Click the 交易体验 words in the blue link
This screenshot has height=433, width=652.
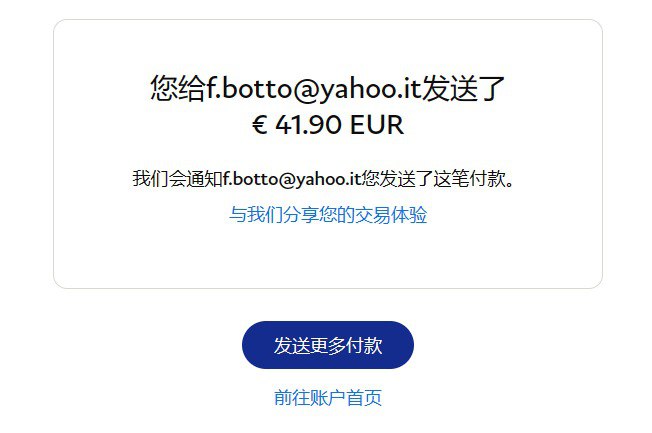point(390,215)
